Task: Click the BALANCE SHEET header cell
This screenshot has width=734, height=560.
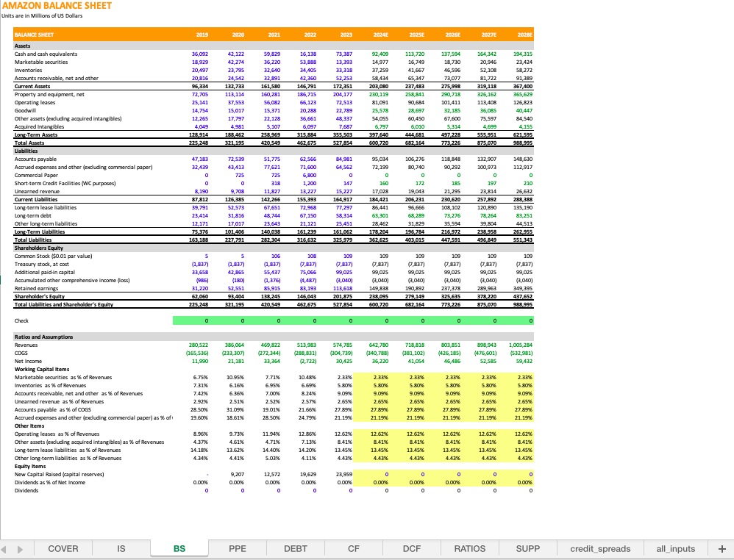Action: (x=34, y=35)
